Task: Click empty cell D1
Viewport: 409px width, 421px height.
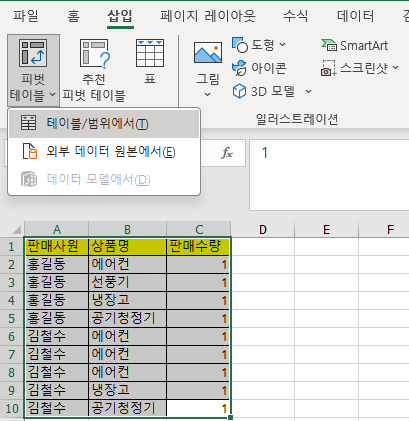Action: [263, 246]
